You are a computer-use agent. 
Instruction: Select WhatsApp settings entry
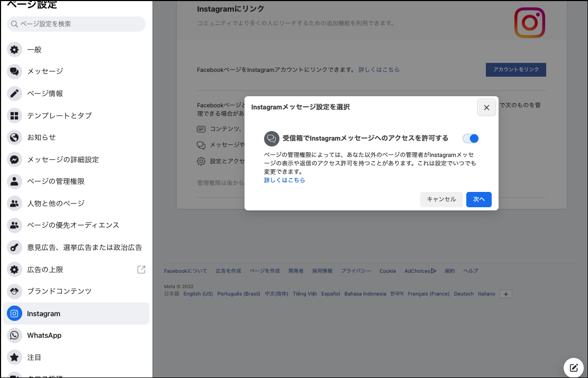[x=76, y=335]
